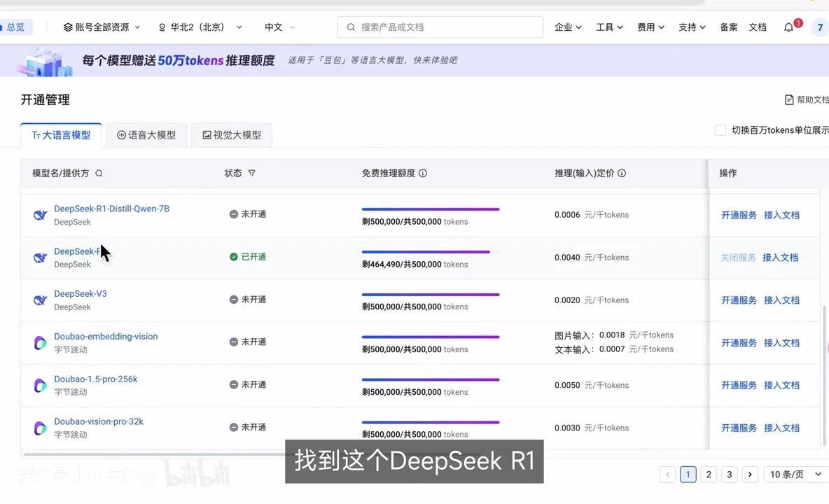The height and width of the screenshot is (504, 829).
Task: Click 开通服务 for Doubao-embedding-vision
Action: coord(739,343)
